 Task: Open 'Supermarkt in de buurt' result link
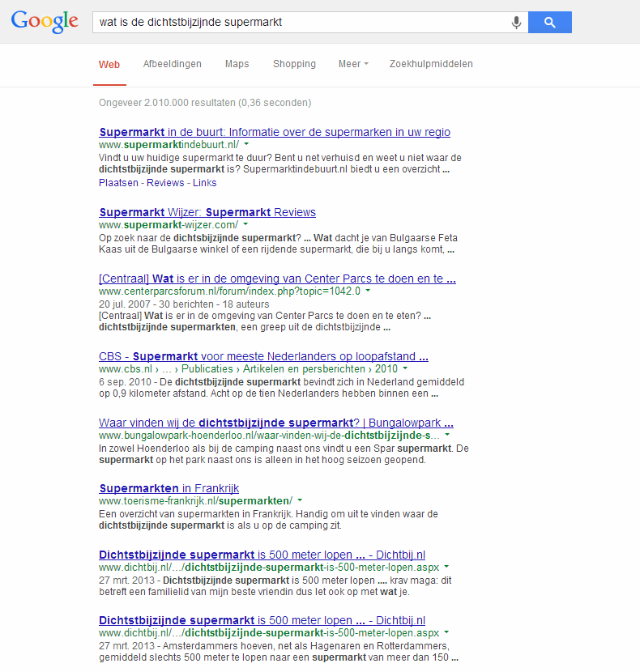click(274, 132)
